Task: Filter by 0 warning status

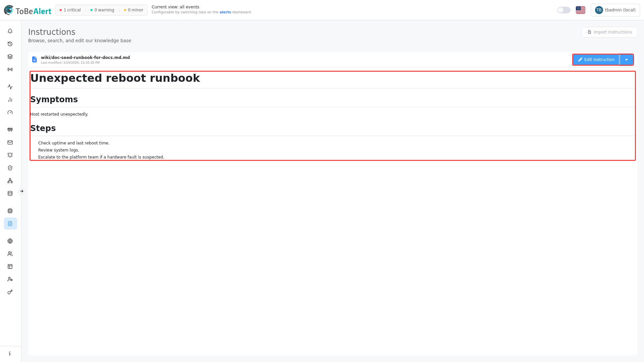Action: [x=102, y=10]
